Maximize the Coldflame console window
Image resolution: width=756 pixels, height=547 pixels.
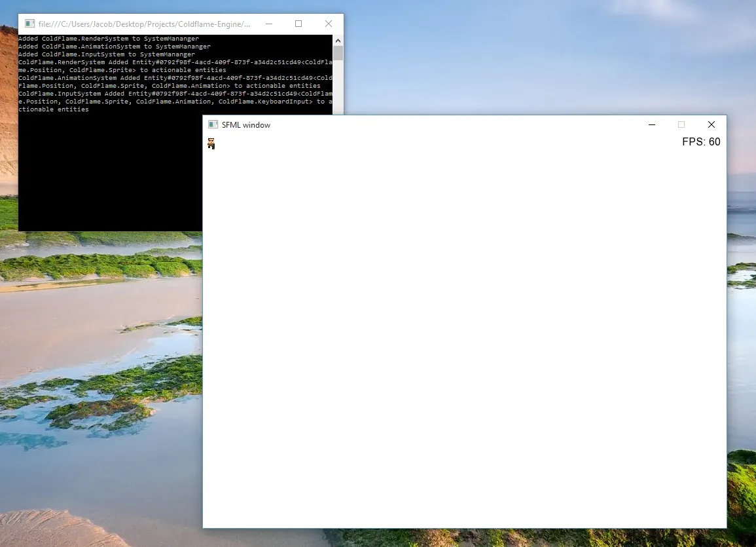point(298,24)
